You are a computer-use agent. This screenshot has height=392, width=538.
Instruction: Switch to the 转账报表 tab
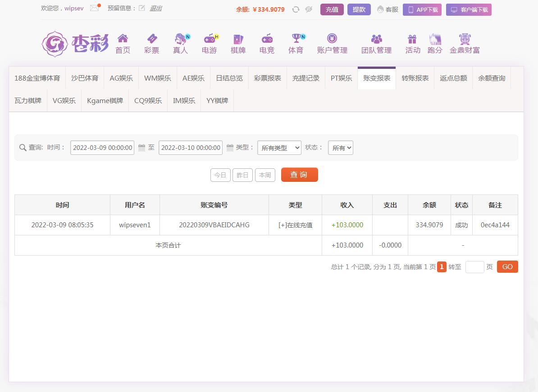click(x=415, y=78)
